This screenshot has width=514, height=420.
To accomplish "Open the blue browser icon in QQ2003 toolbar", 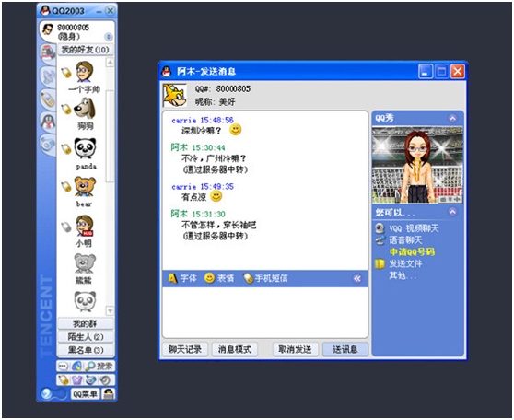I will coord(76,366).
